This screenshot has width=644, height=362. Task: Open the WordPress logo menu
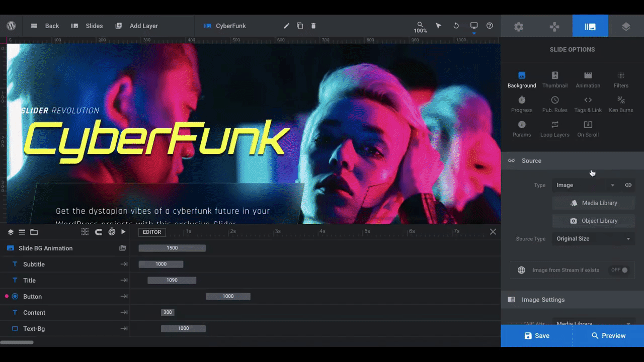click(x=11, y=26)
